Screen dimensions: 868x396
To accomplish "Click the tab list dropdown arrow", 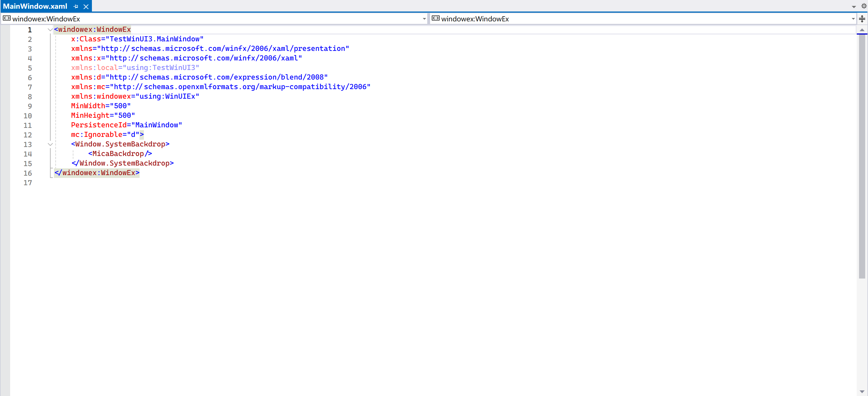I will [x=854, y=6].
